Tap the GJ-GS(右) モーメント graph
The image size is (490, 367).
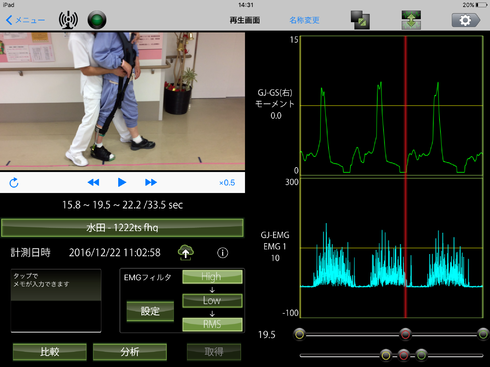pyautogui.click(x=392, y=105)
